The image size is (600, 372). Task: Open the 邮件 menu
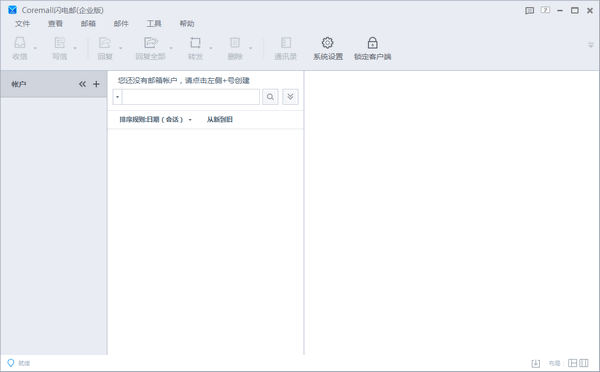click(x=121, y=24)
